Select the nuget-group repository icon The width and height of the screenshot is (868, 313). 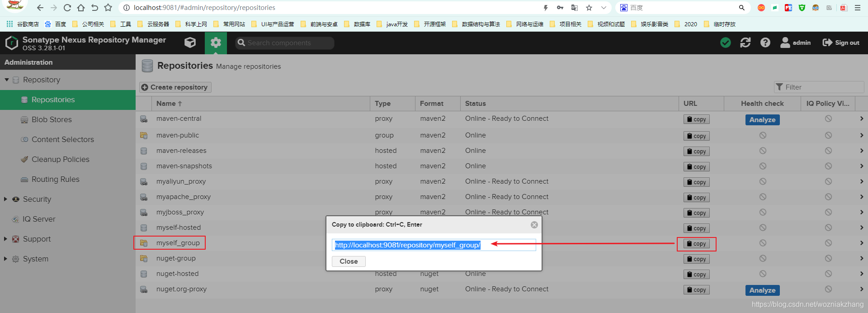click(144, 258)
